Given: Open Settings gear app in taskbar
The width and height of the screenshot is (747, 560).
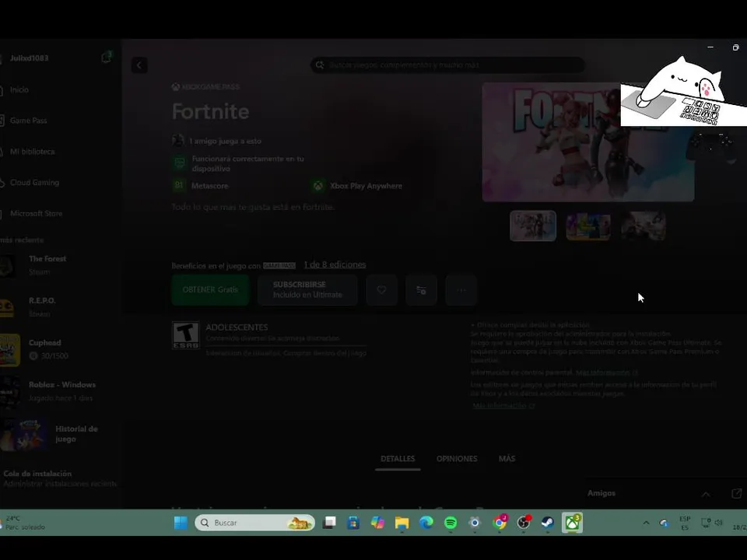Looking at the screenshot, I should tap(475, 523).
